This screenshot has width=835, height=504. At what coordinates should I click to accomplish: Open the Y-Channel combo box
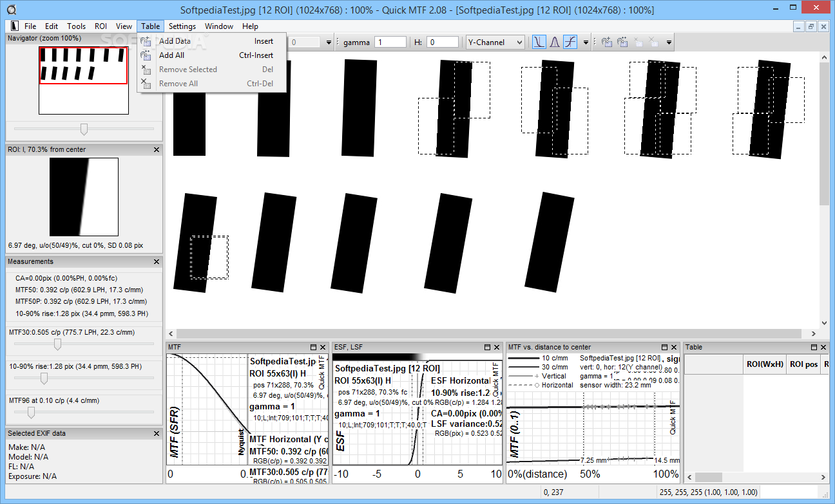pos(495,42)
